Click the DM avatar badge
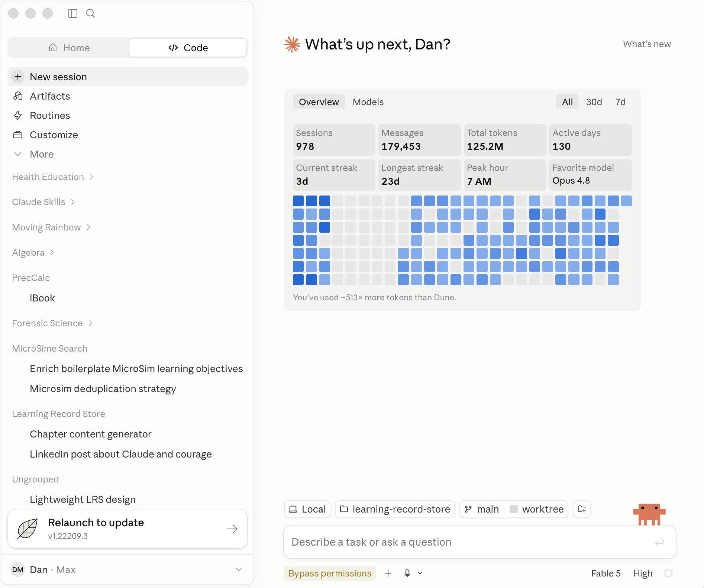Screen dimensions: 704x588 pyautogui.click(x=18, y=569)
